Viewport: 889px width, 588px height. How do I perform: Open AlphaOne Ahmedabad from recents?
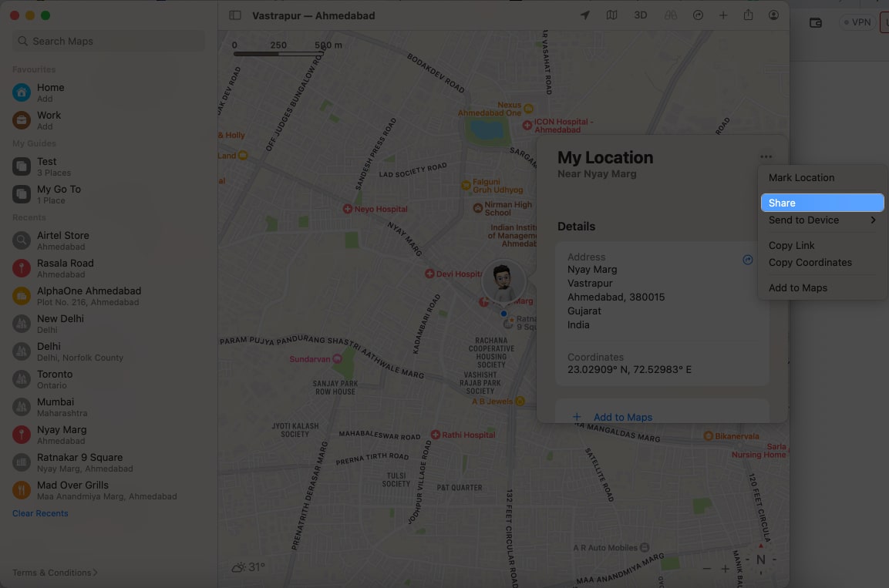[x=108, y=296]
